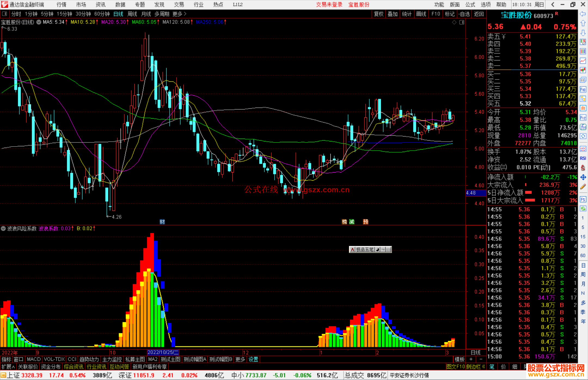Open the 行情 menu
Viewport: 588px width, 380px height.
tap(62, 5)
